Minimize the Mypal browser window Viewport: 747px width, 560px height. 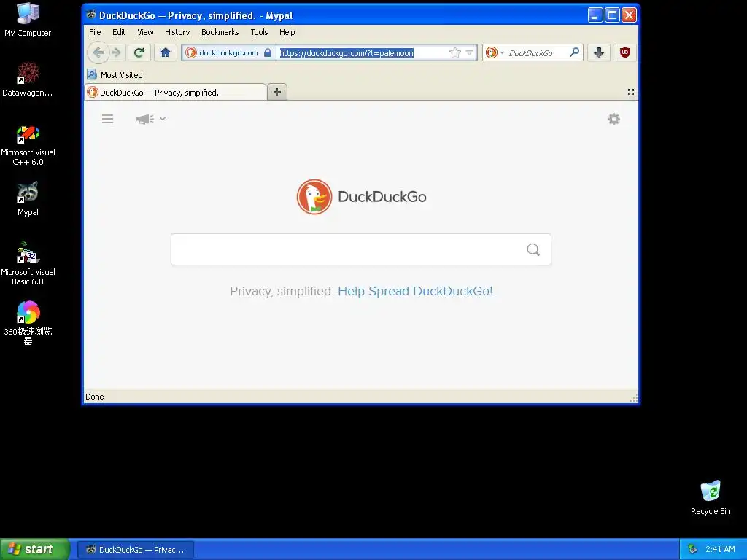595,15
